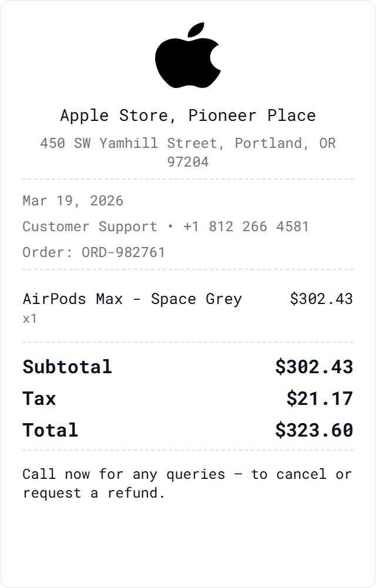The image size is (376, 588).
Task: Click the 97204 zip code line
Action: 188,162
